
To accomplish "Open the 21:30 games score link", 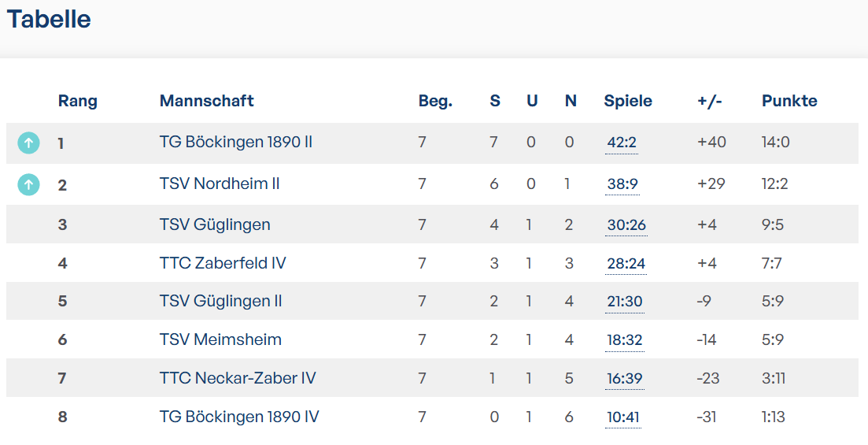I will pyautogui.click(x=625, y=302).
